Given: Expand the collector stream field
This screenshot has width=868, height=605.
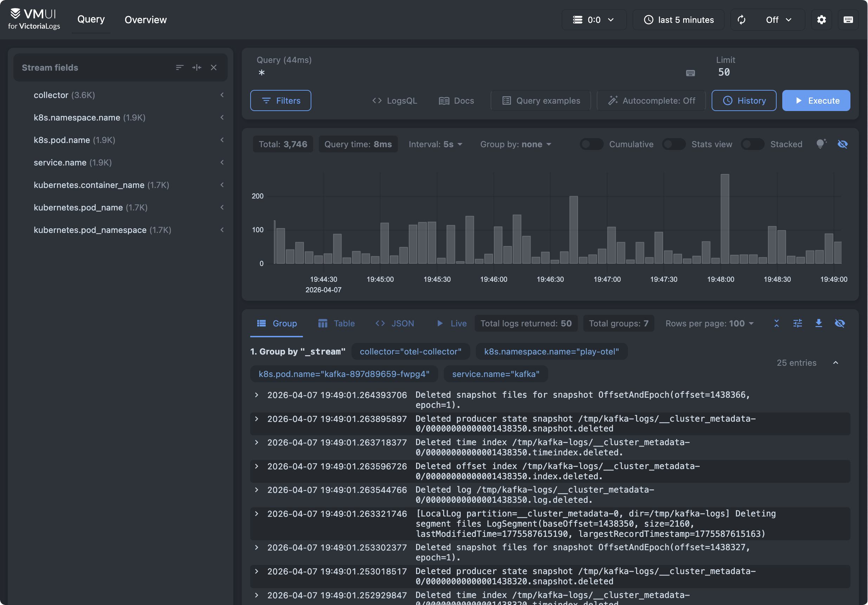Looking at the screenshot, I should pyautogui.click(x=222, y=95).
